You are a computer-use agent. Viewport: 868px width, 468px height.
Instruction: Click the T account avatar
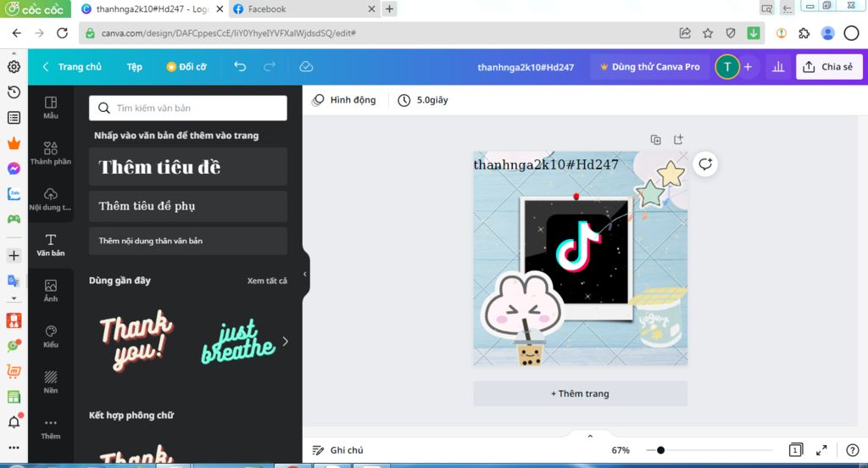pyautogui.click(x=726, y=67)
